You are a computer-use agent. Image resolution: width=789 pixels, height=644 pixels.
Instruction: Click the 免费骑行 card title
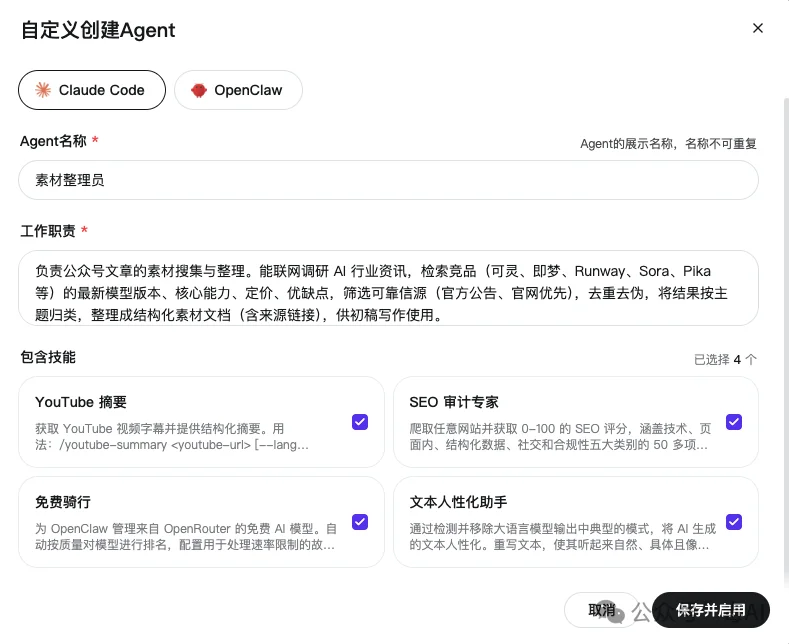63,502
